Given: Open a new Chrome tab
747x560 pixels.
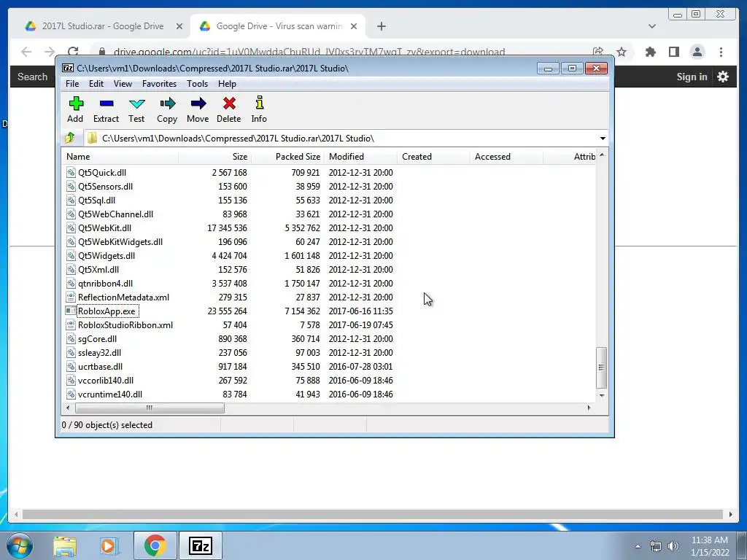Looking at the screenshot, I should (x=381, y=26).
